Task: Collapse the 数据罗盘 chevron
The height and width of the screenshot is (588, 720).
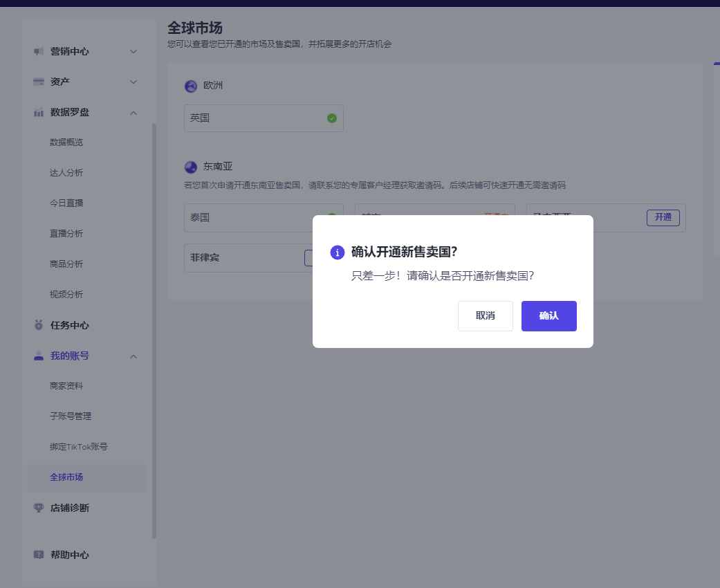Action: coord(133,113)
